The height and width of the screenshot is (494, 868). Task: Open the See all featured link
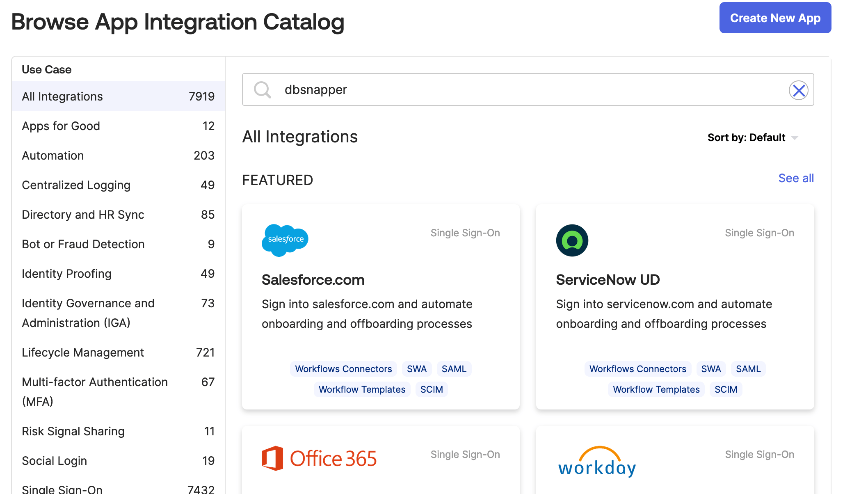click(796, 178)
